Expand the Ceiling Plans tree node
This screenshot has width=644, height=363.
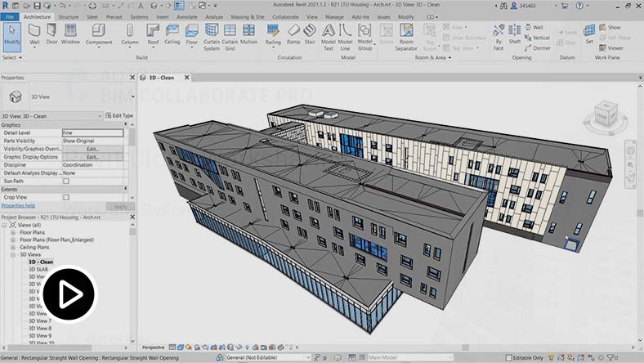click(13, 247)
